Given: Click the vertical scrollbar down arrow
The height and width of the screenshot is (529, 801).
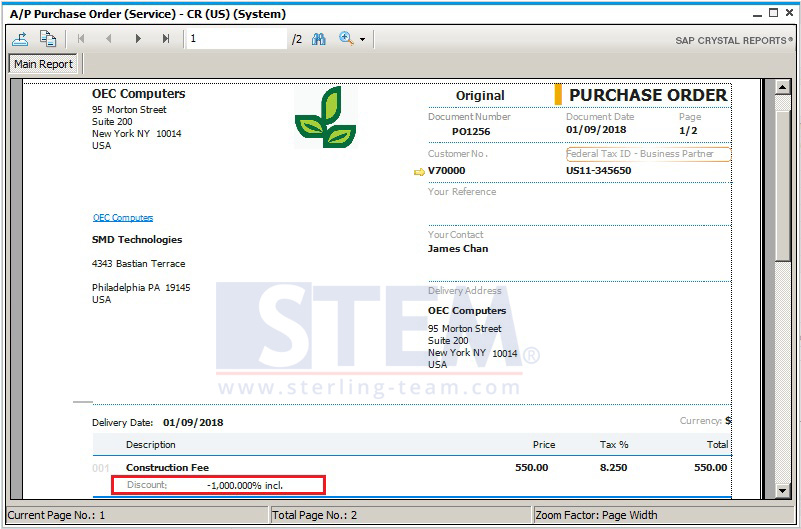Looking at the screenshot, I should point(783,491).
